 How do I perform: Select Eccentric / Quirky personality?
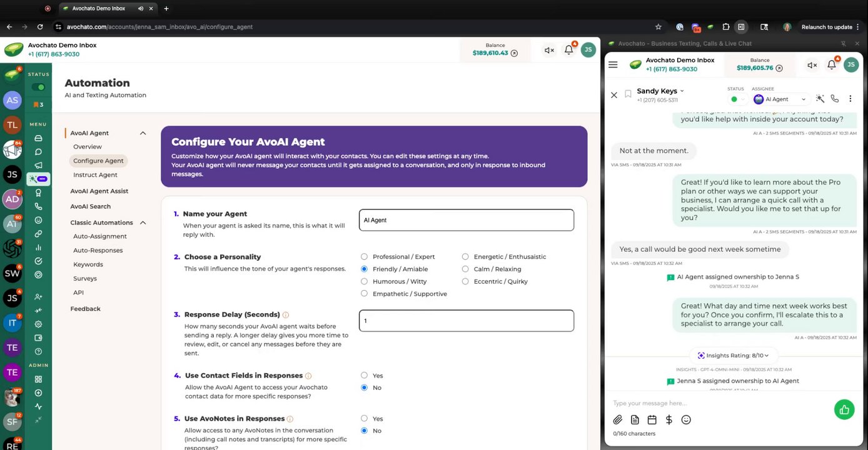tap(465, 281)
